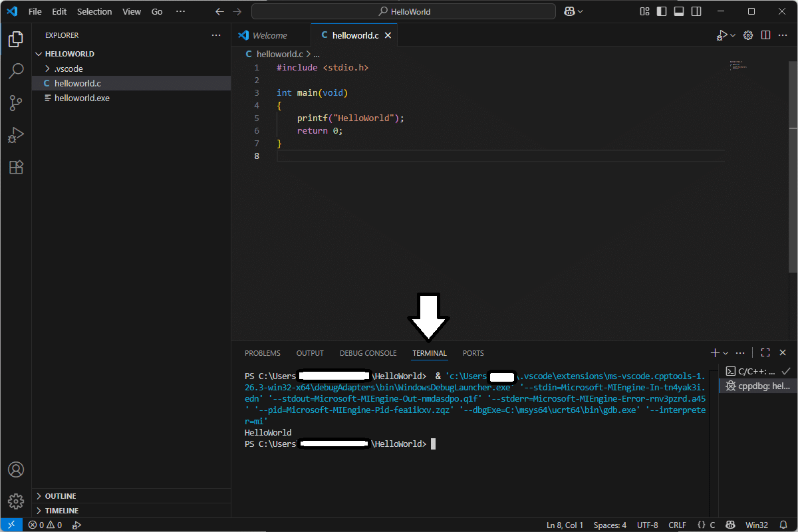This screenshot has height=532, width=798.
Task: Open the Selection menu
Action: point(94,11)
